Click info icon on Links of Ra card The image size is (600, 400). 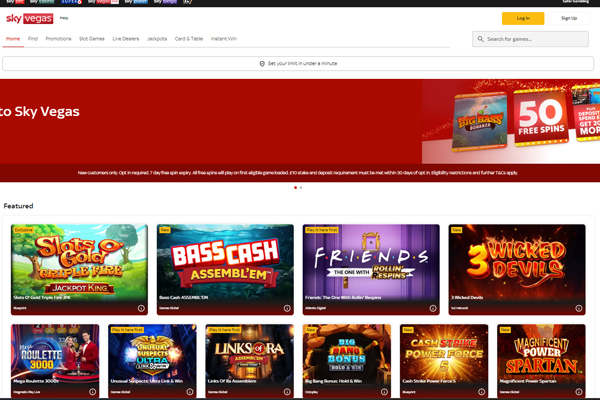[287, 392]
